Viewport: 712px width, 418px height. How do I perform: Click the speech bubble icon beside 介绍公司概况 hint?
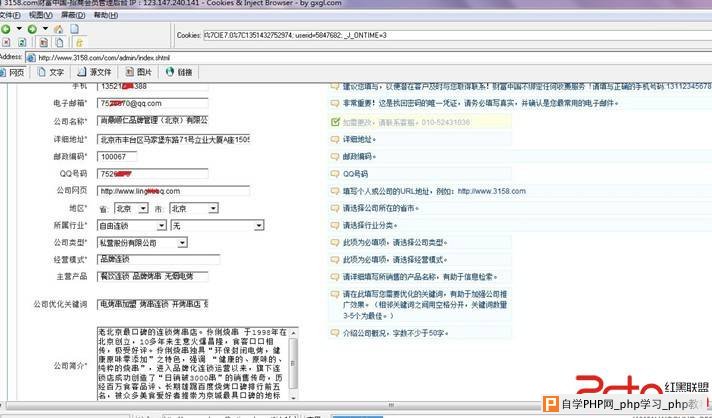point(335,333)
